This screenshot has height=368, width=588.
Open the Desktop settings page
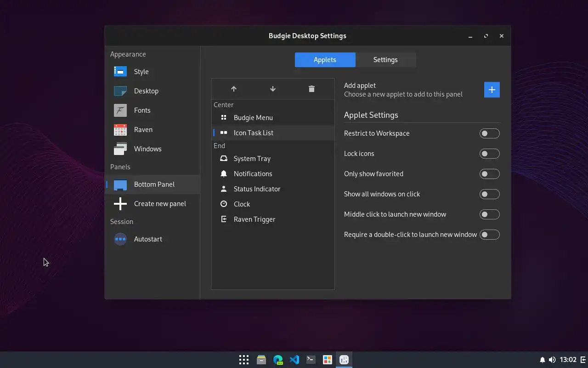(152, 91)
